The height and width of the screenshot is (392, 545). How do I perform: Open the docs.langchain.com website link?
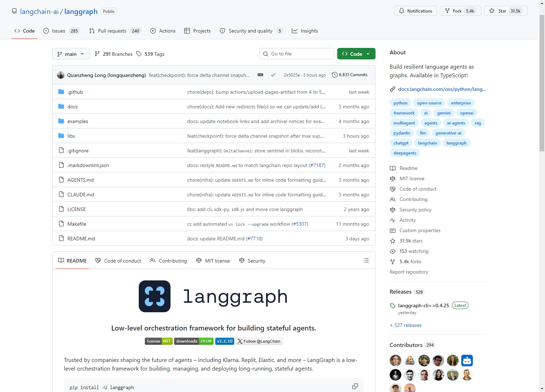point(442,89)
